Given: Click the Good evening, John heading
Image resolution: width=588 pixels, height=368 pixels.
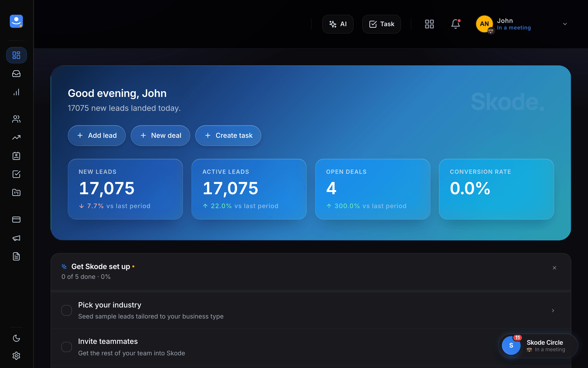Looking at the screenshot, I should pos(117,93).
